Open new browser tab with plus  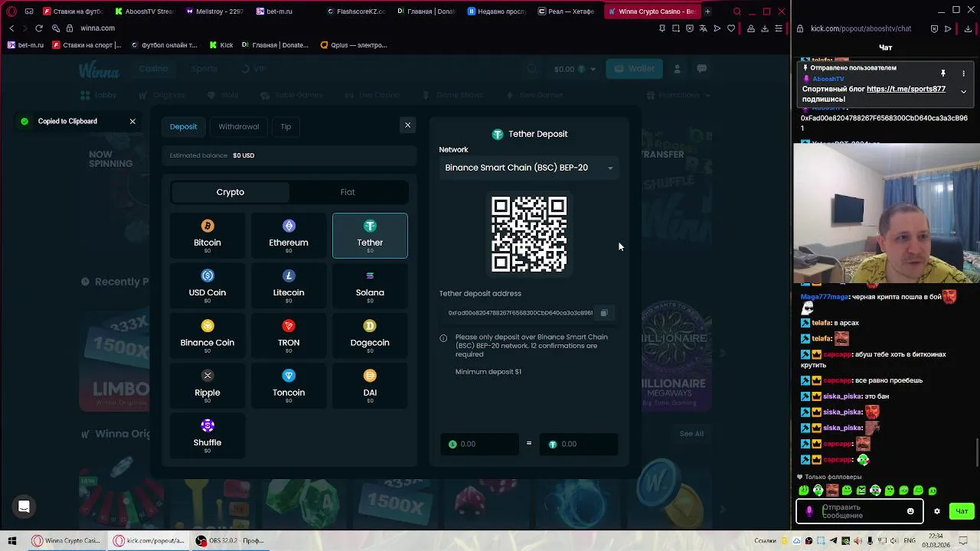[707, 11]
